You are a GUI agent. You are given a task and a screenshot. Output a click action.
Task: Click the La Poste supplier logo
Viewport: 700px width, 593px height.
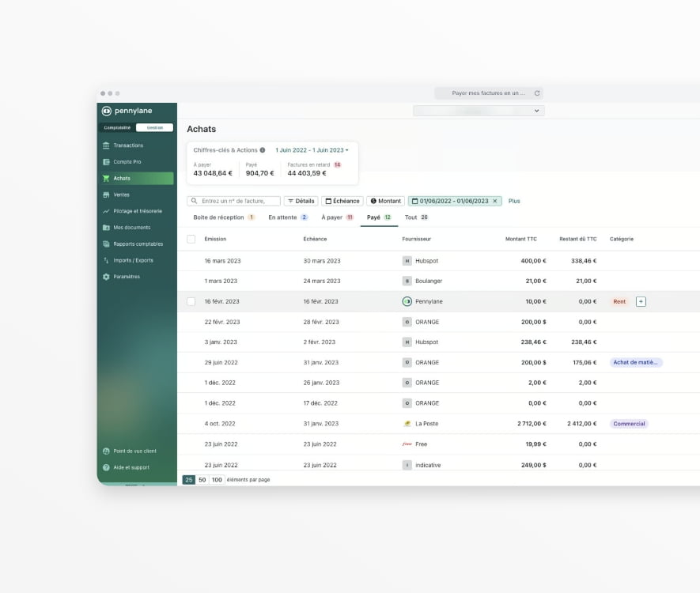(x=407, y=424)
